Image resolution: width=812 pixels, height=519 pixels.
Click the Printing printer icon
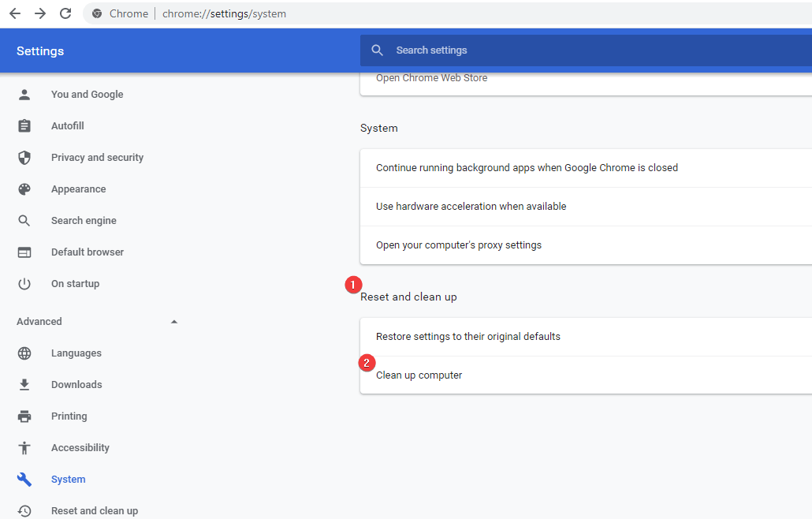click(x=24, y=416)
